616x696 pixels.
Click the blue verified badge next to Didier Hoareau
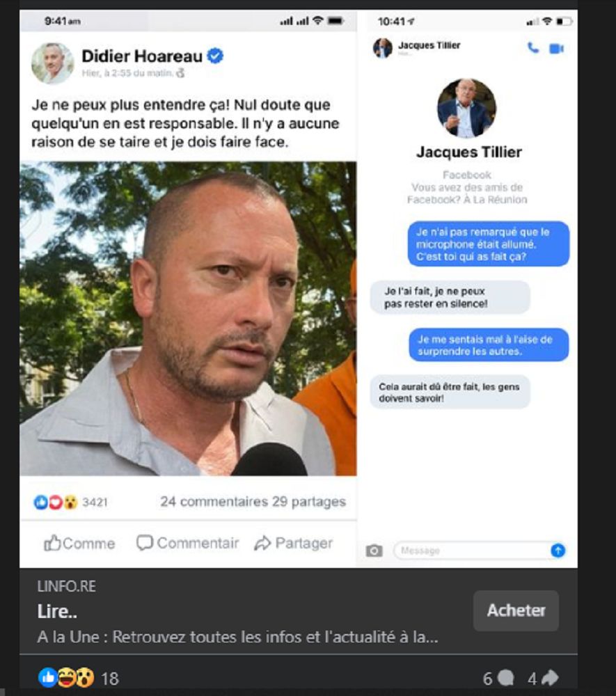click(215, 56)
